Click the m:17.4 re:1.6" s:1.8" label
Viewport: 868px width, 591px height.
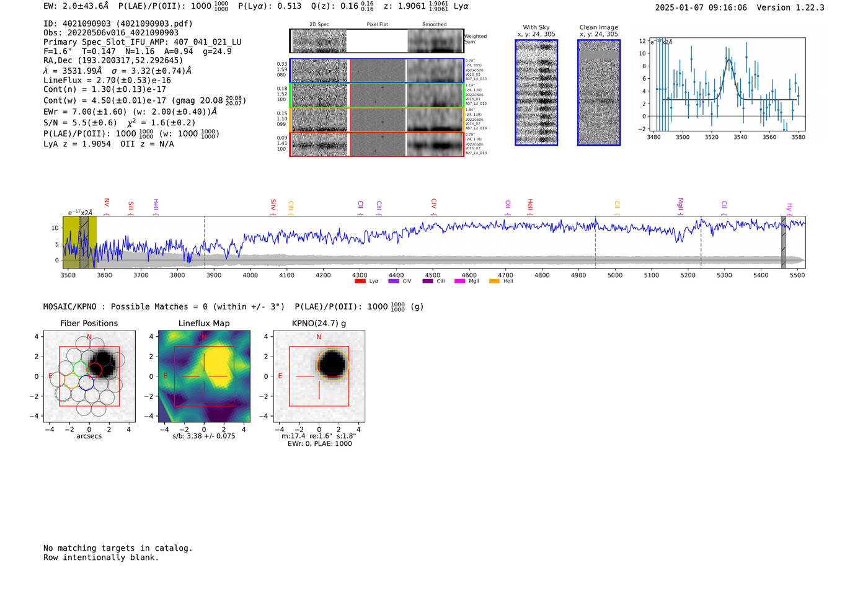click(x=319, y=436)
